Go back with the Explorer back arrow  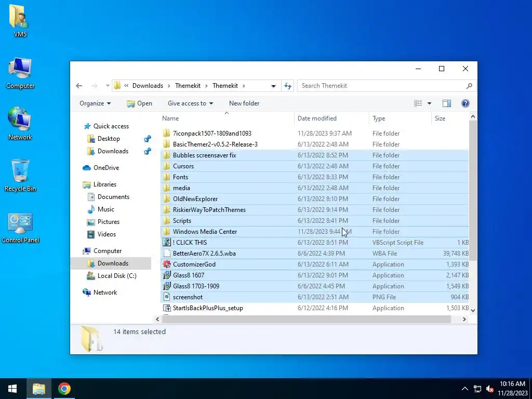coord(79,86)
